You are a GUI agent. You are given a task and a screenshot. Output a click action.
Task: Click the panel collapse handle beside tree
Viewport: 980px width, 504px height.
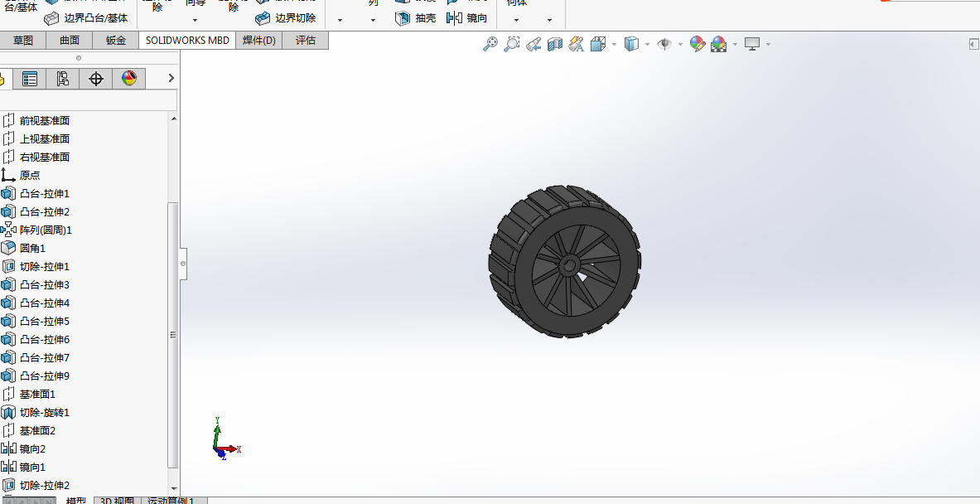click(x=183, y=264)
